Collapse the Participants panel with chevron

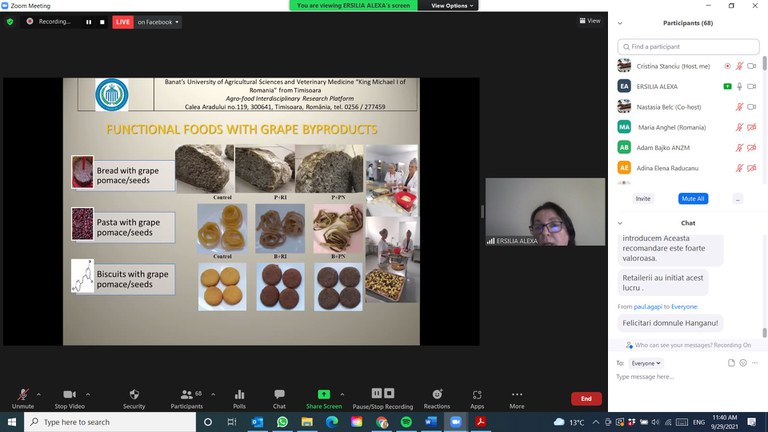(620, 22)
